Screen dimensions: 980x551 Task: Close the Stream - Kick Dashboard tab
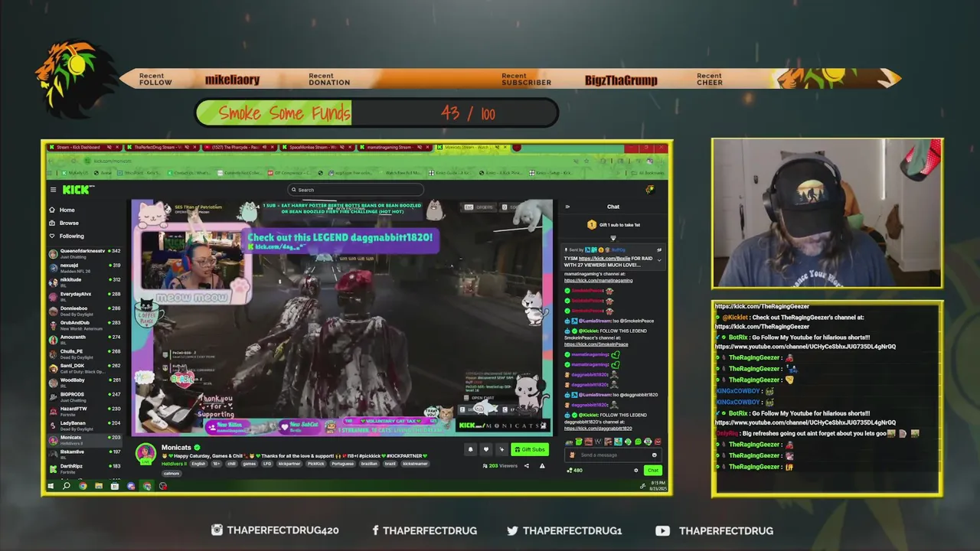point(117,147)
